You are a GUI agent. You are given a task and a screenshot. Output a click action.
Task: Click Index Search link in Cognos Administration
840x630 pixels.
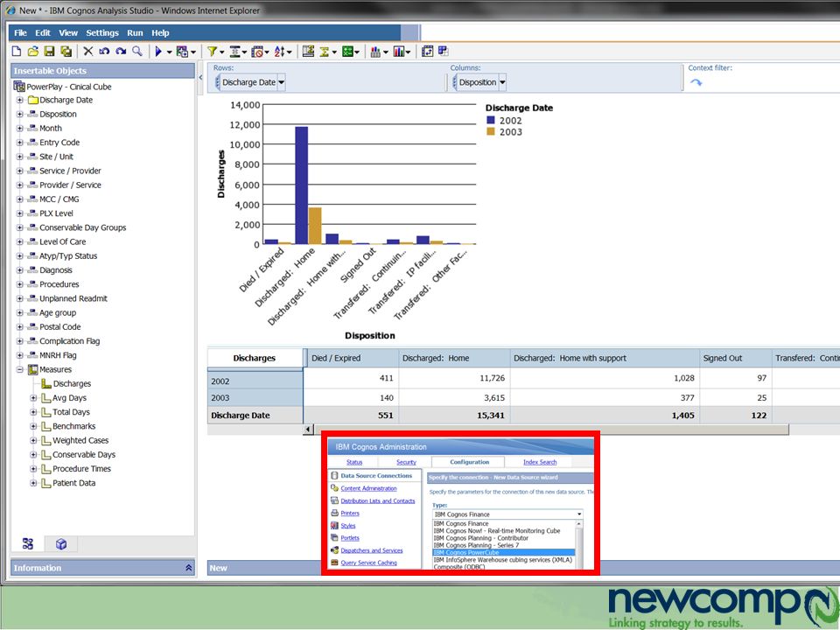click(x=540, y=462)
